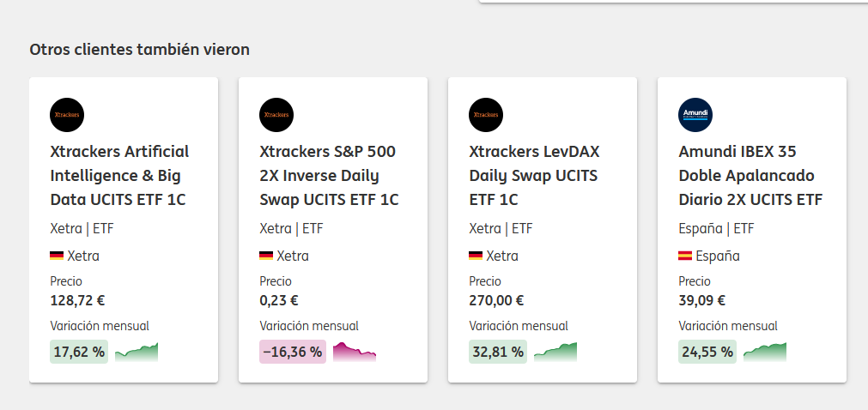Click the green sparkline chart beside 24,55 %
This screenshot has width=868, height=410.
pos(764,352)
